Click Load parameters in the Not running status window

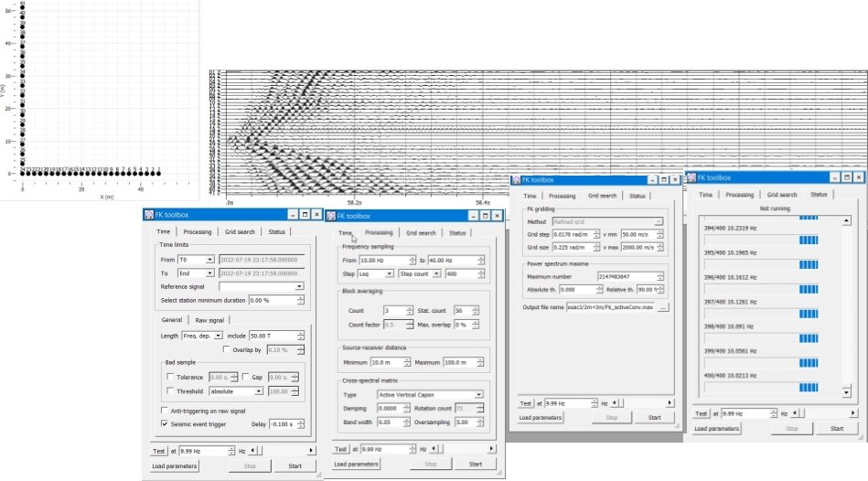716,428
